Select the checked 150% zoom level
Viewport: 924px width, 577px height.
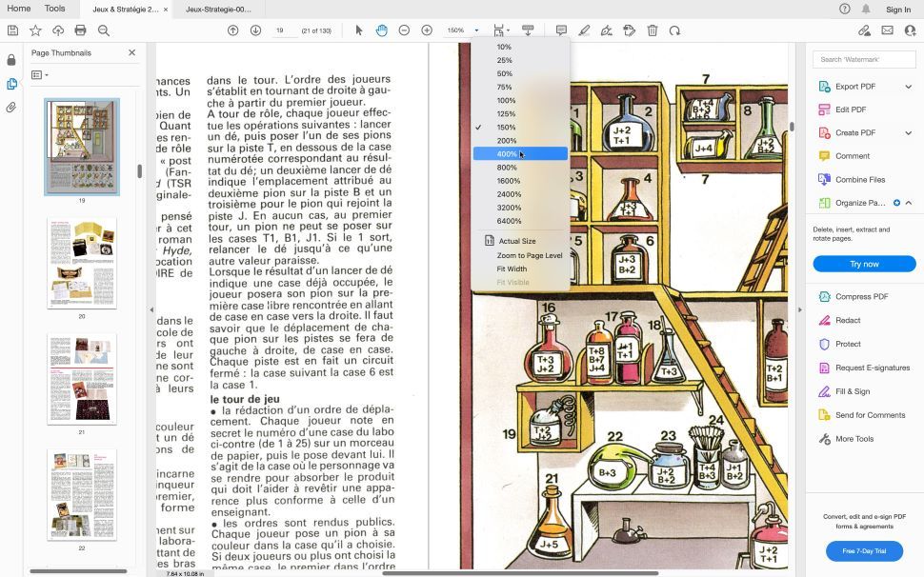coord(504,126)
